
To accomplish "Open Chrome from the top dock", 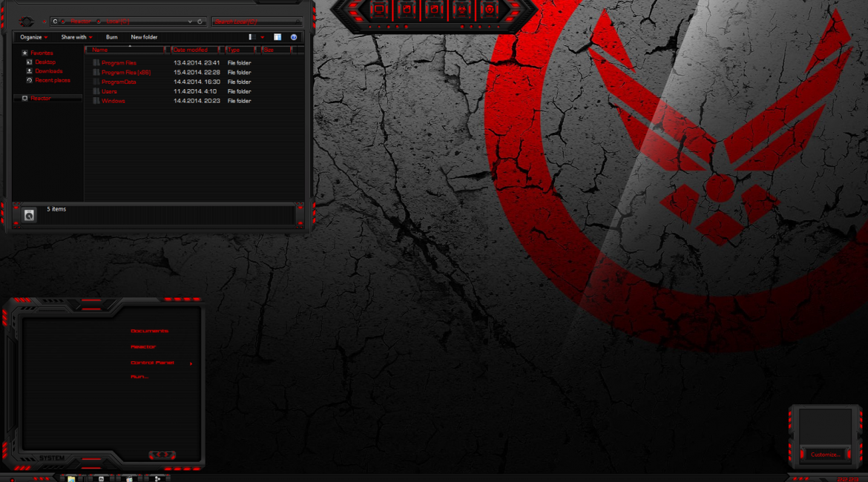I will (x=490, y=10).
